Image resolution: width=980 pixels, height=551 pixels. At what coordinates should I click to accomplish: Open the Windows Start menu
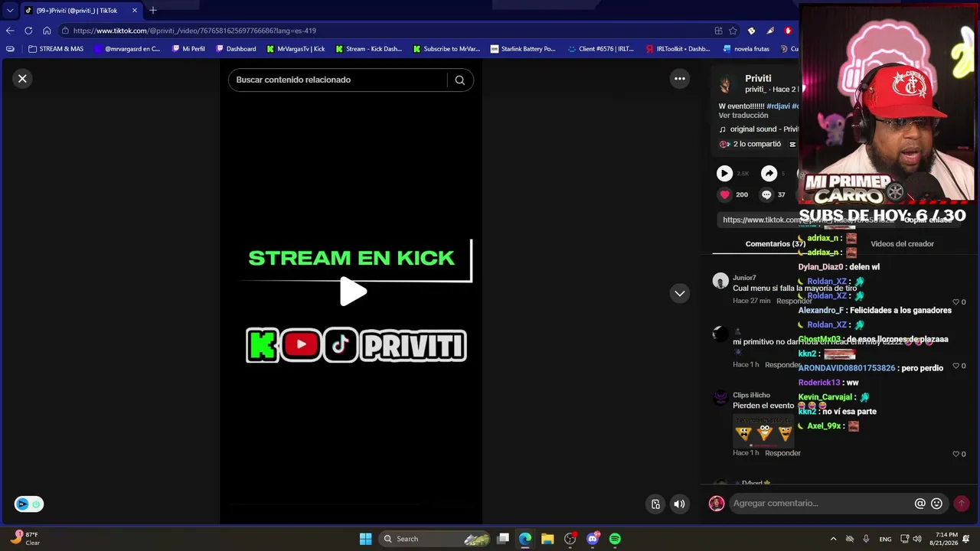pyautogui.click(x=365, y=539)
